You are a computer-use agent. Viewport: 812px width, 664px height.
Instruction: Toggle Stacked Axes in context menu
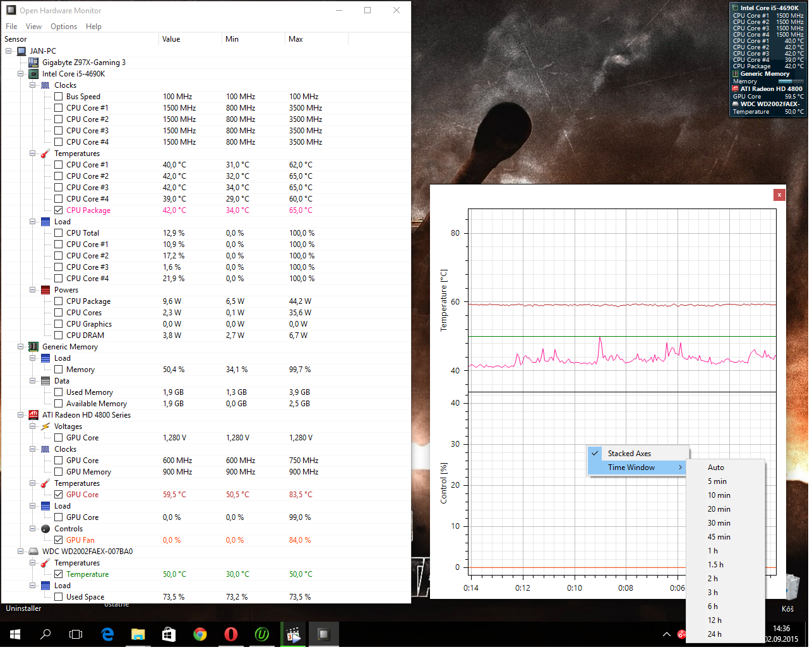pyautogui.click(x=638, y=454)
